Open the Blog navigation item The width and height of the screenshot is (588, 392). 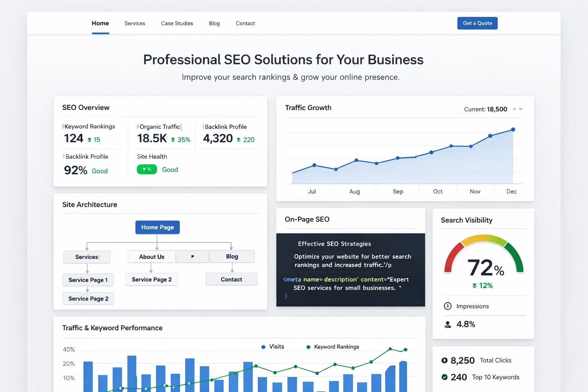(214, 23)
